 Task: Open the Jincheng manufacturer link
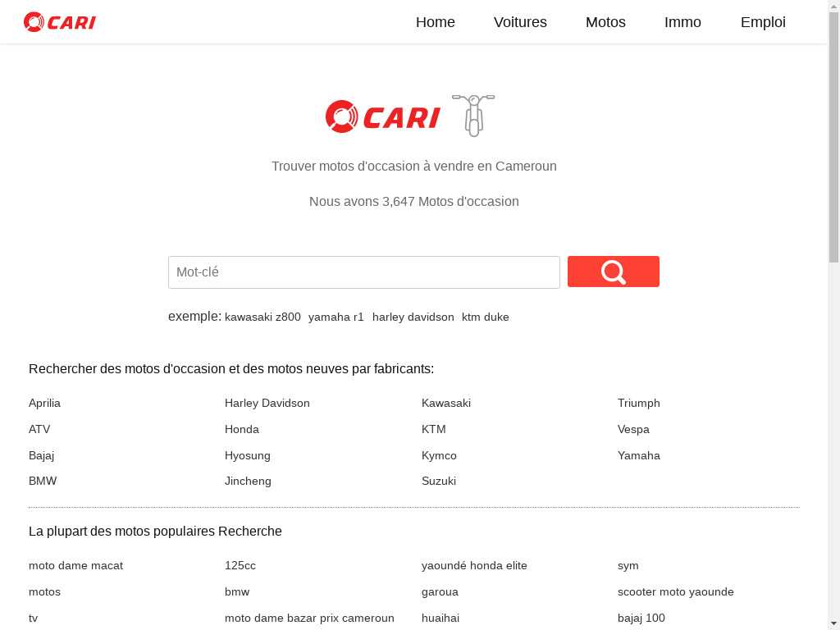[248, 481]
